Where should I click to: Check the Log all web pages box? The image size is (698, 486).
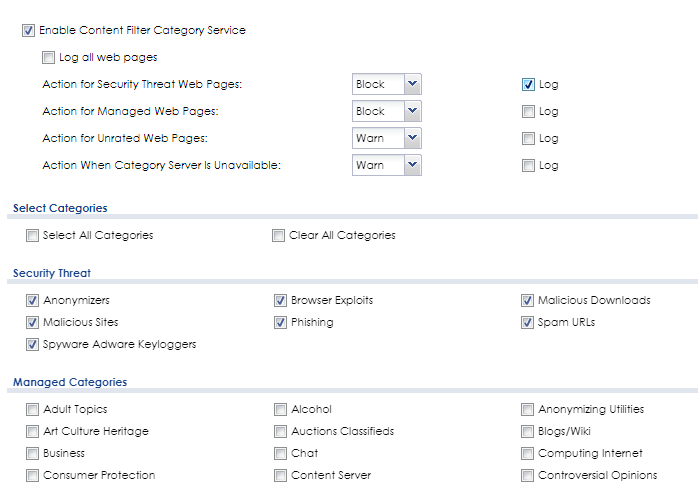coord(49,58)
